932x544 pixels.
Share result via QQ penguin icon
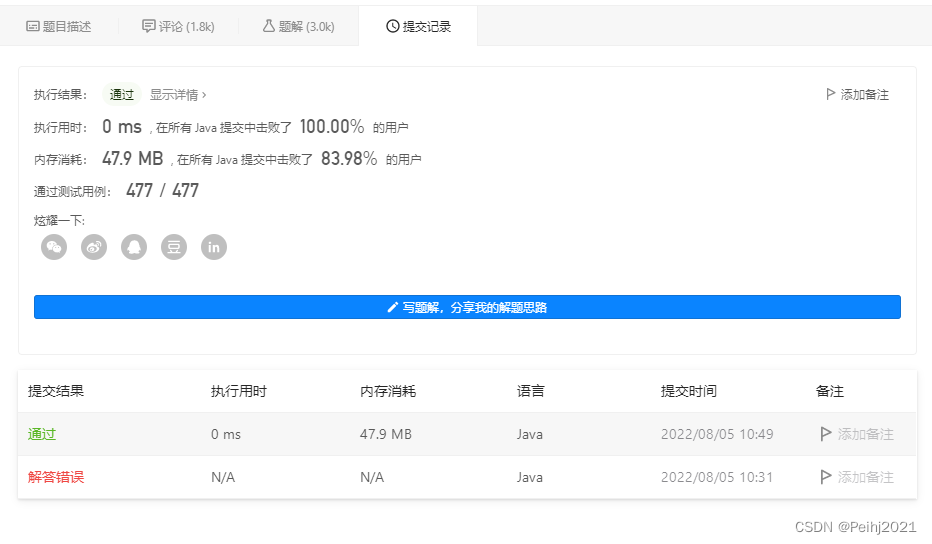click(134, 247)
